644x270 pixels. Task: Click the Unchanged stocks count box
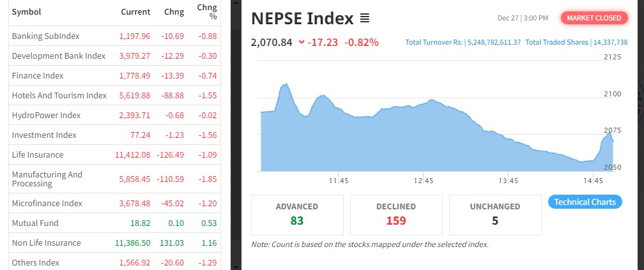(495, 214)
